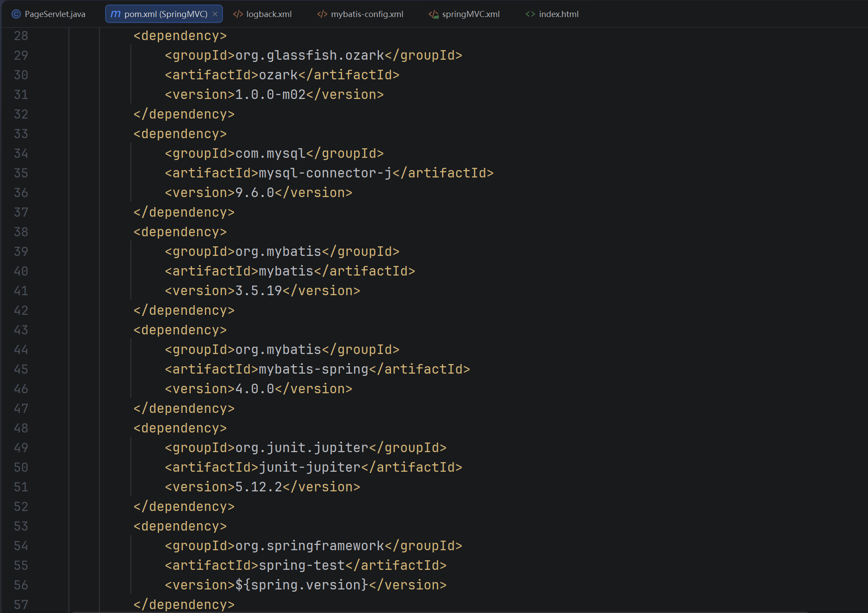Click groupId org.mybatis on line 44
The width and height of the screenshot is (868, 613).
click(x=282, y=350)
